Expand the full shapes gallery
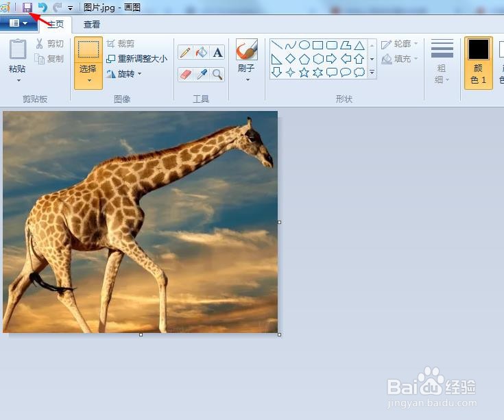The width and height of the screenshot is (504, 420). [372, 73]
